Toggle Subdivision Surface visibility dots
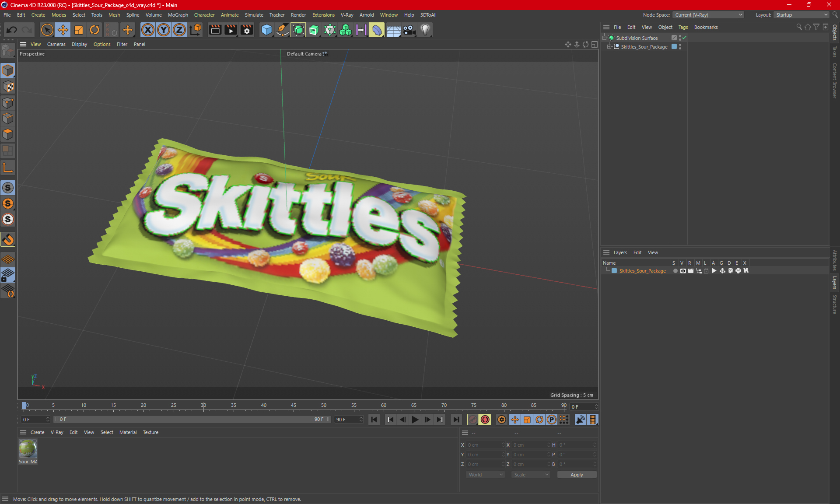This screenshot has height=504, width=840. tap(680, 38)
